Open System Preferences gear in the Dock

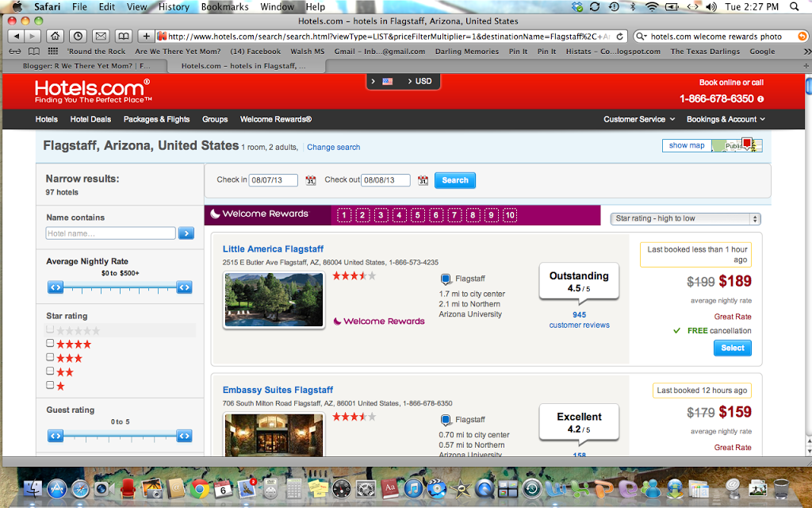(x=366, y=489)
